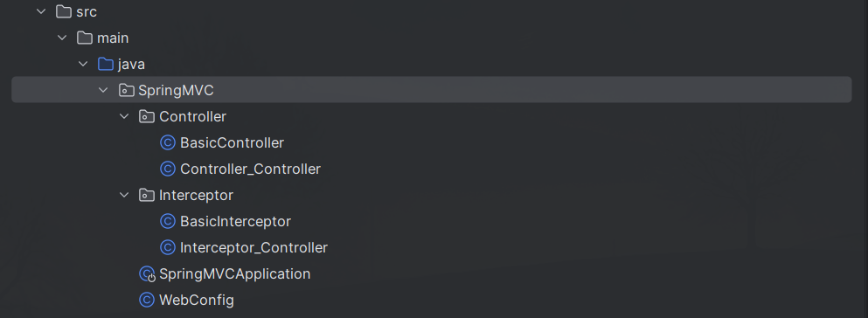Image resolution: width=868 pixels, height=318 pixels.
Task: Click the SpringMVCApplication runnable class icon
Action: pyautogui.click(x=147, y=273)
